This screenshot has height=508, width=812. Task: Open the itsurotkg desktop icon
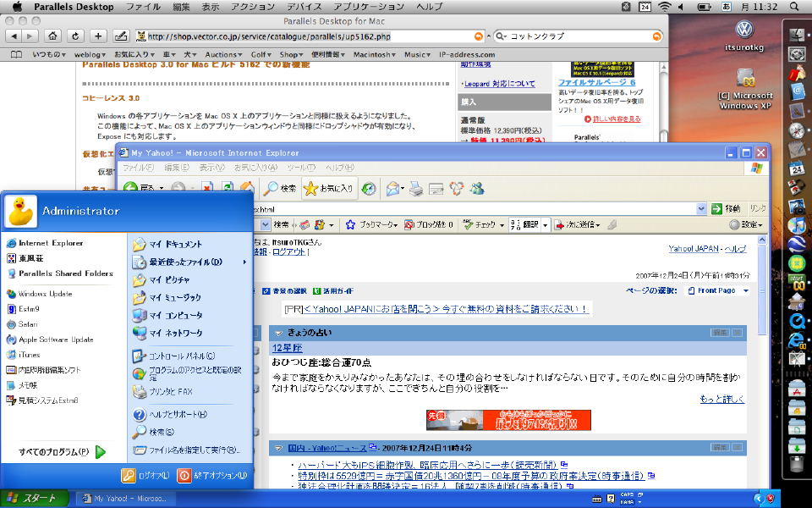tap(744, 35)
